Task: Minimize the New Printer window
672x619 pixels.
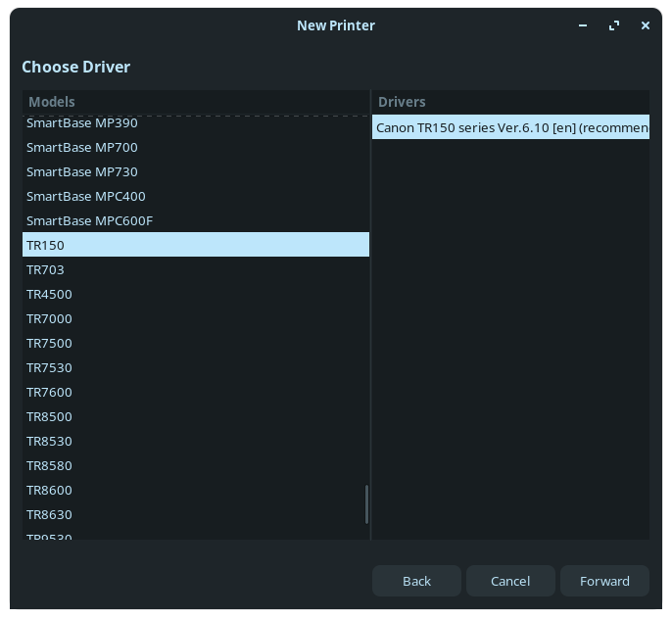Action: 583,25
